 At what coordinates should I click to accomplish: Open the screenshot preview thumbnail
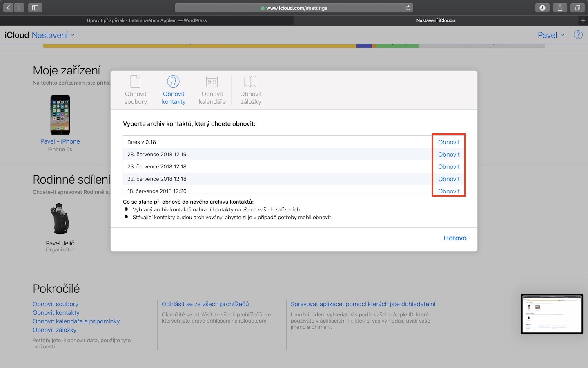coord(552,314)
